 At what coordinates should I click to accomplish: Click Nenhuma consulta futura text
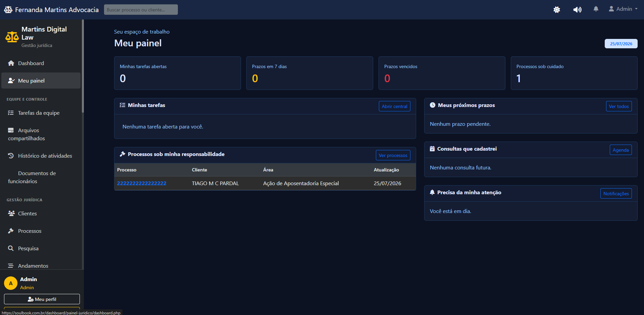point(460,167)
